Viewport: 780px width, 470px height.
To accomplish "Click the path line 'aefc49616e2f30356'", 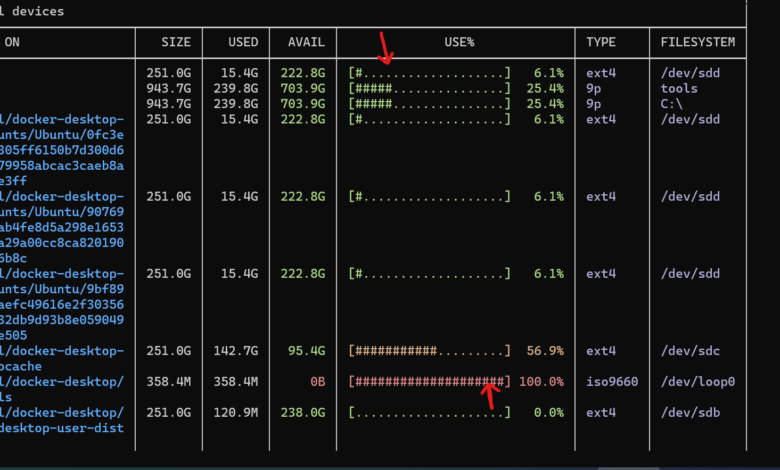I will click(62, 304).
